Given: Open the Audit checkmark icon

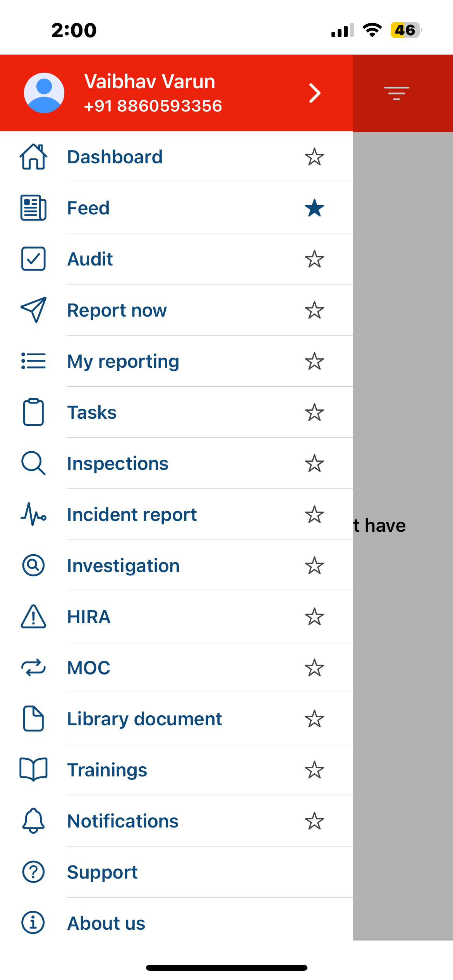Looking at the screenshot, I should pyautogui.click(x=33, y=259).
